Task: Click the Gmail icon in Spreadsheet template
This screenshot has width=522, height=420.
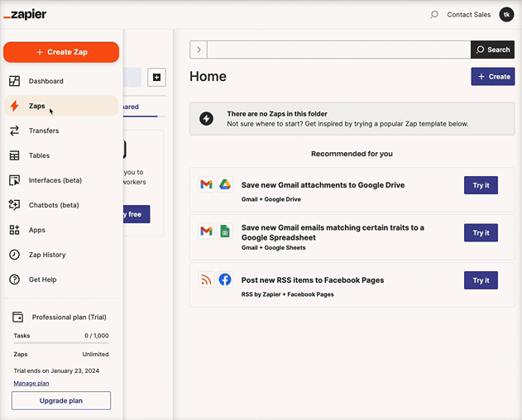Action: 206,231
